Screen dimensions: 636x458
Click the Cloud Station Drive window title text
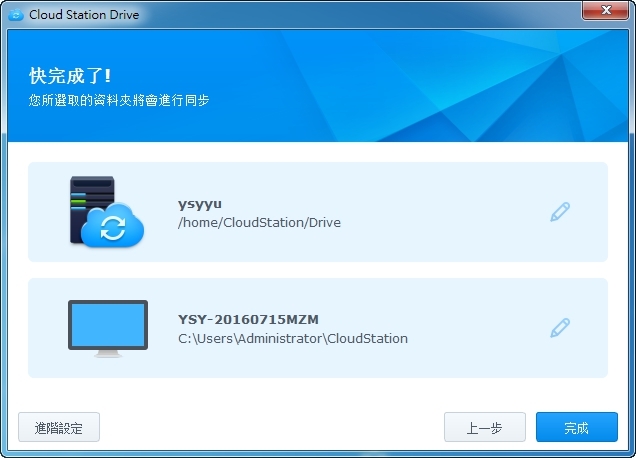(84, 15)
